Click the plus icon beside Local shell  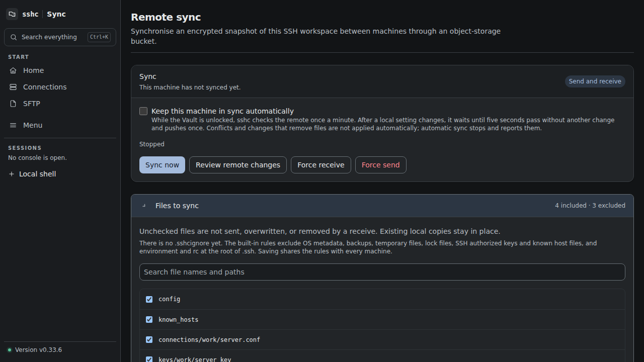pos(12,174)
